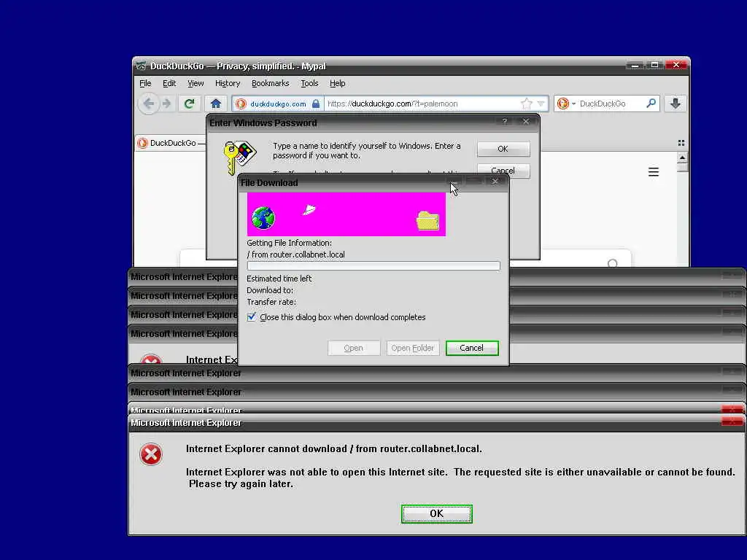Open the Bookmarks menu in Mypal
The width and height of the screenshot is (747, 560).
pyautogui.click(x=270, y=83)
